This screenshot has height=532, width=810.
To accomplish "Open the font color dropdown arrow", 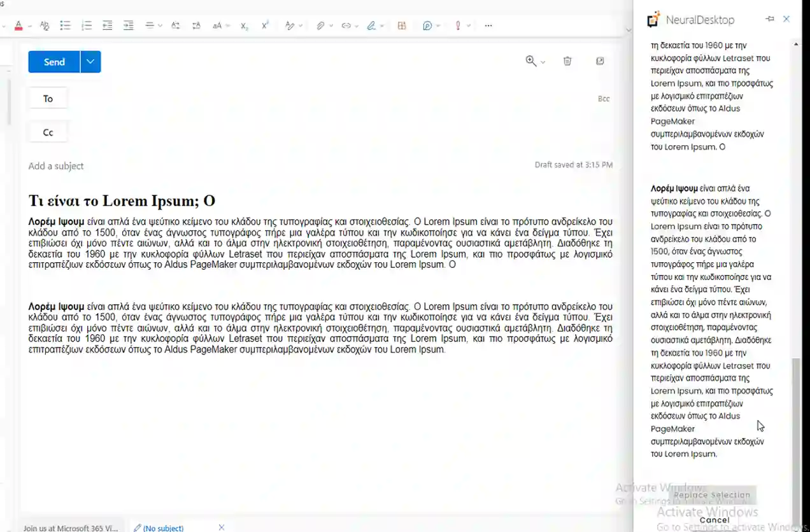I will click(29, 26).
